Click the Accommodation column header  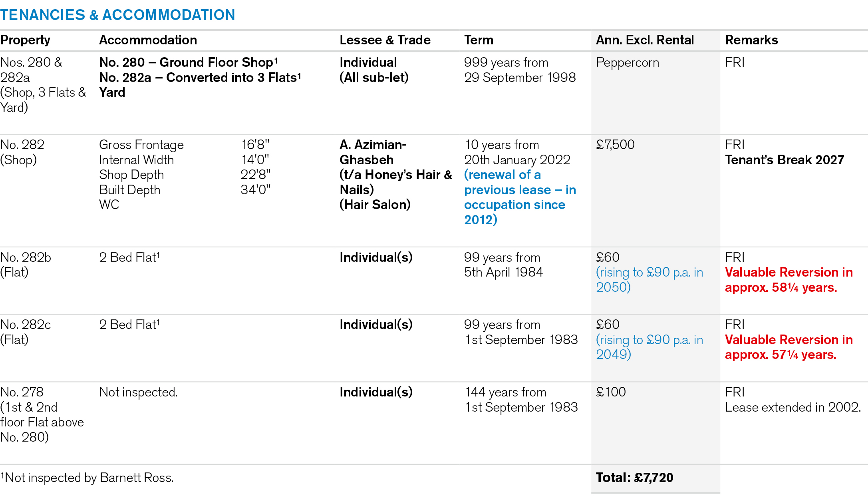click(148, 40)
